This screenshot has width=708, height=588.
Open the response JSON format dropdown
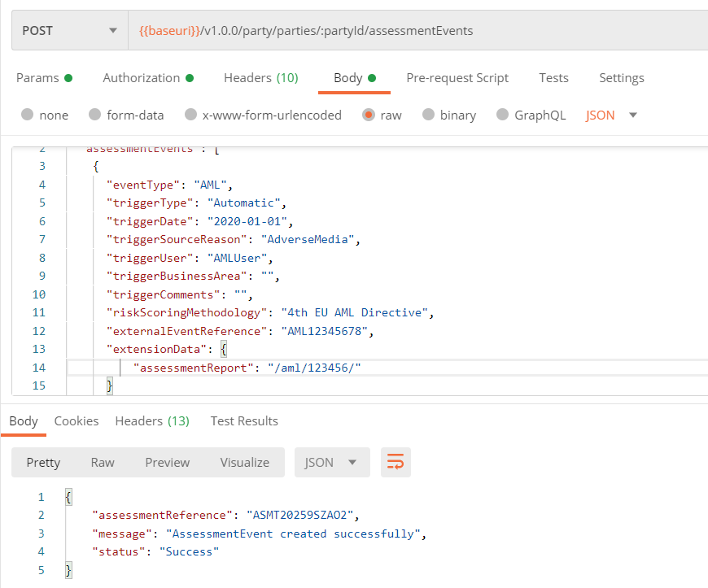point(331,462)
